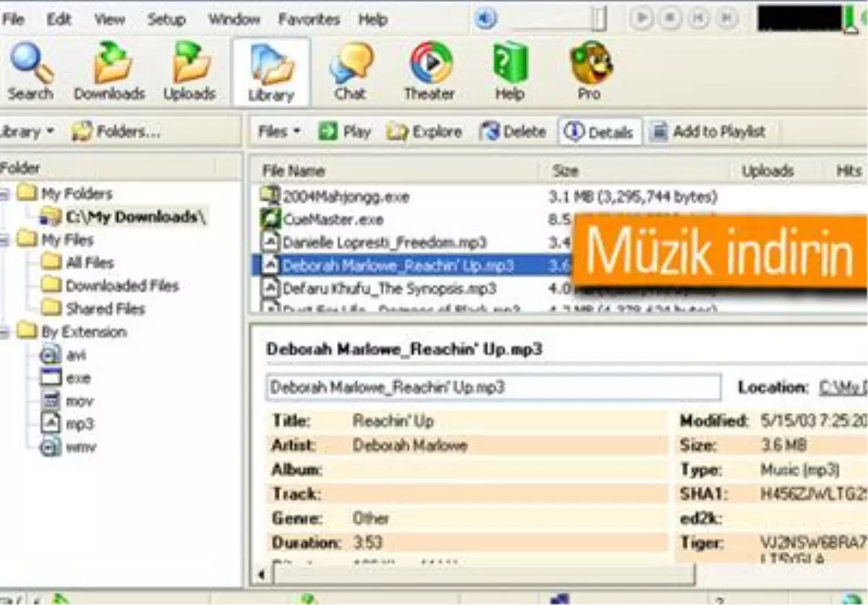
Task: Click the Add to Playlist button
Action: pos(709,132)
